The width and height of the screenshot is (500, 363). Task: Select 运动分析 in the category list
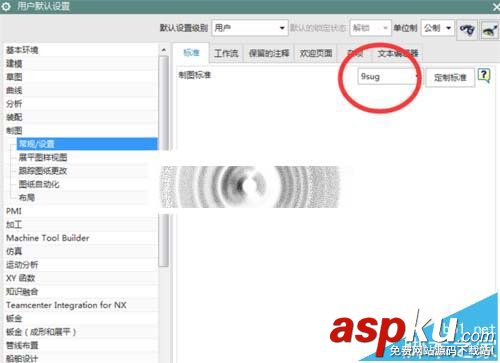(x=81, y=265)
